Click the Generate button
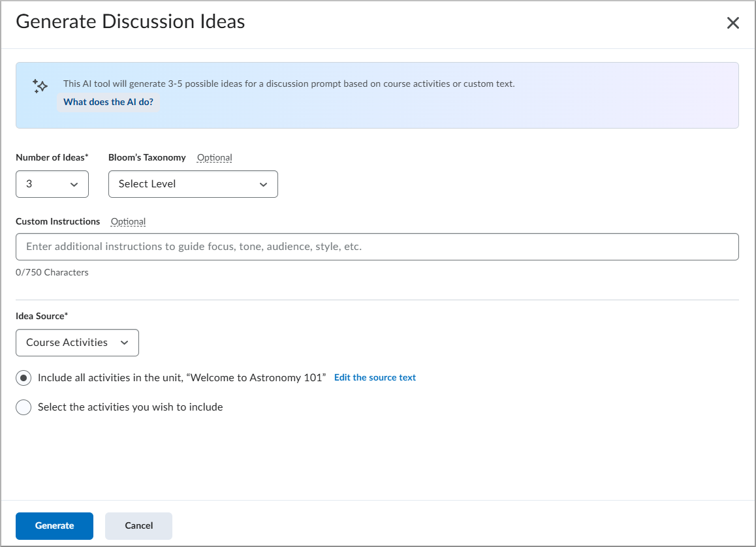756x547 pixels. [x=54, y=525]
